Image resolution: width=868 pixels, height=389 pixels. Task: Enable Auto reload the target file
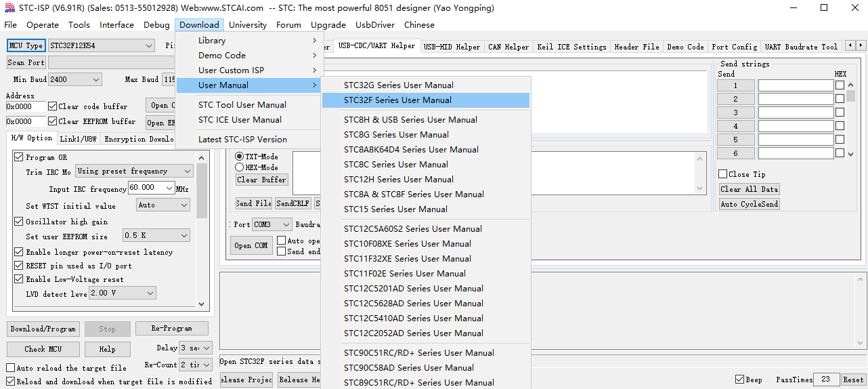[10, 368]
